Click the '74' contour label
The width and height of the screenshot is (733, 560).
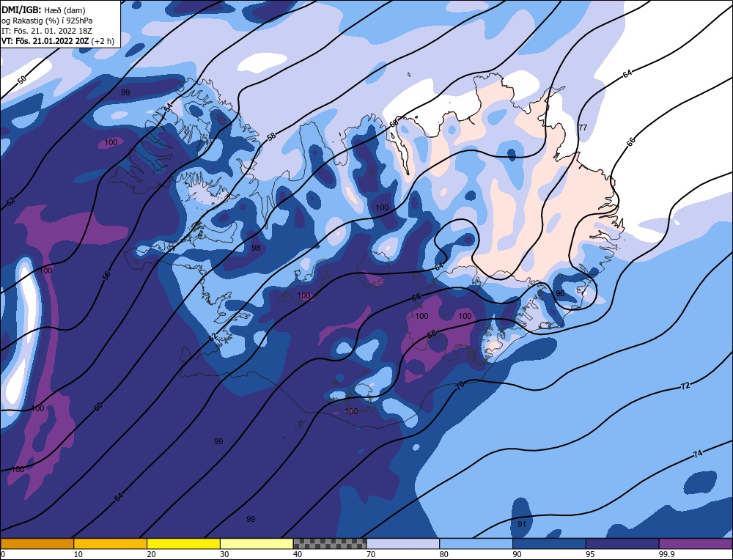[698, 454]
